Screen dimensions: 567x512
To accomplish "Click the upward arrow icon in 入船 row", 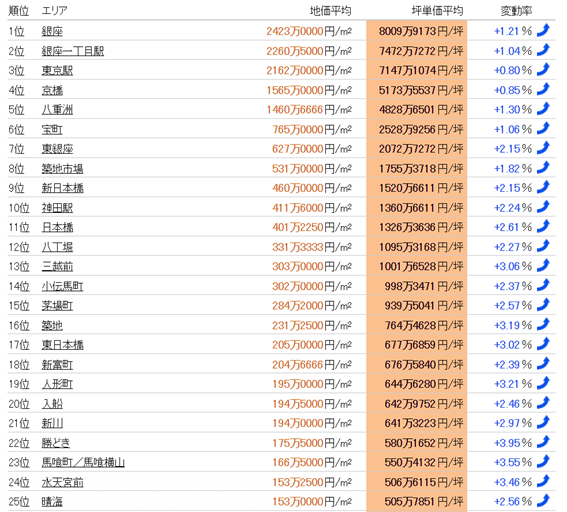I will click(x=543, y=402).
